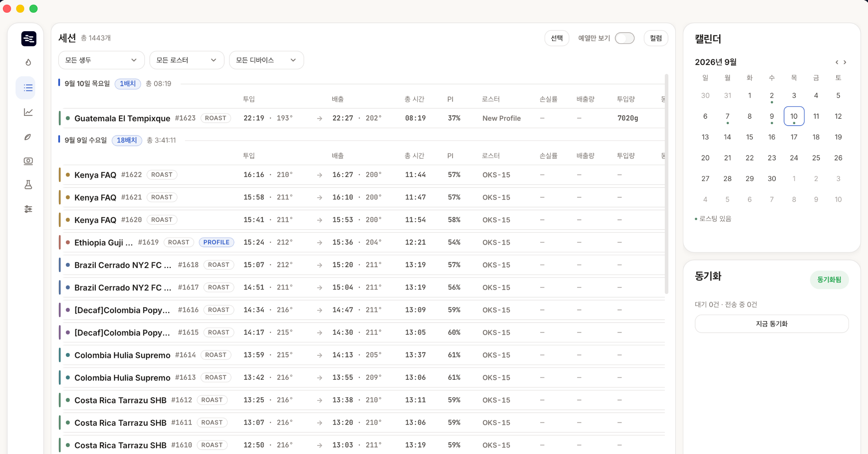The height and width of the screenshot is (454, 868).
Task: Open session [Decaf]Colombia Popy #1616
Action: [362, 310]
